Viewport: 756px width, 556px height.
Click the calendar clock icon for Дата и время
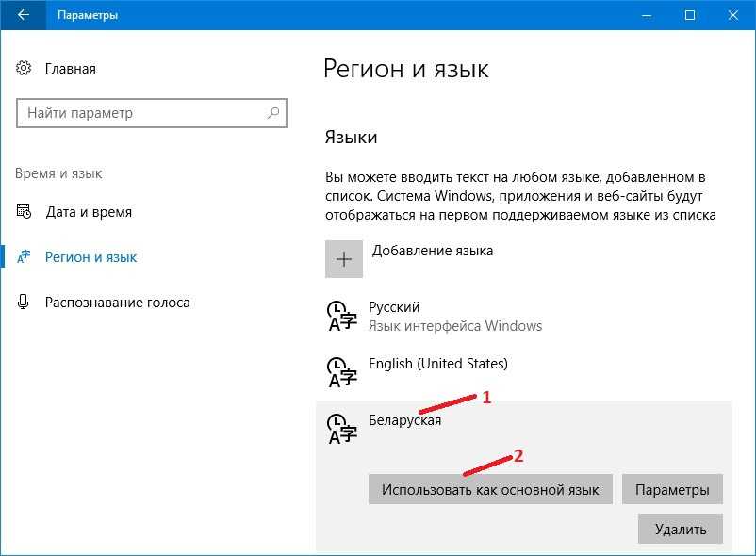pyautogui.click(x=24, y=211)
